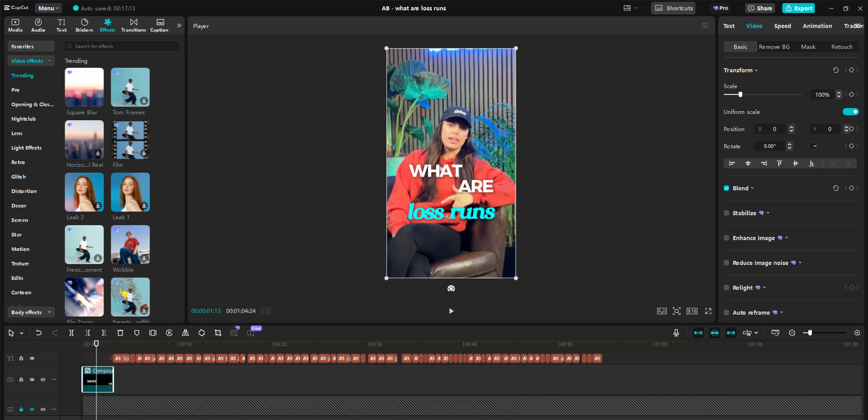
Task: Expand the Enhance image section arrow
Action: coord(786,238)
